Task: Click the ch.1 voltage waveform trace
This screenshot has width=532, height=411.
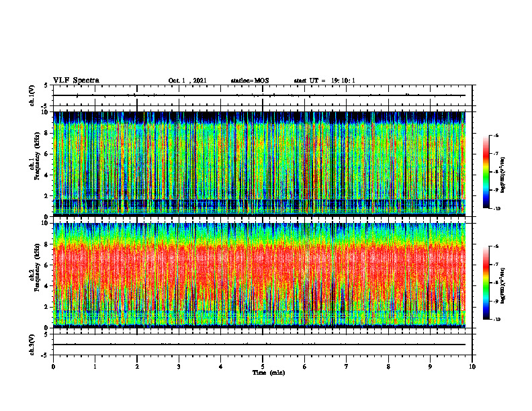Action: pos(259,95)
